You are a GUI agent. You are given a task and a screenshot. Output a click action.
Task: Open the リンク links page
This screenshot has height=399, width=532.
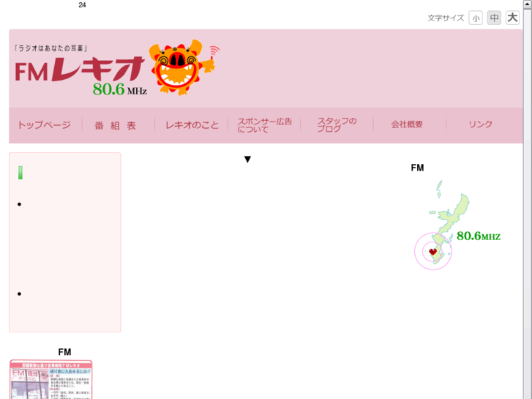[x=481, y=124]
